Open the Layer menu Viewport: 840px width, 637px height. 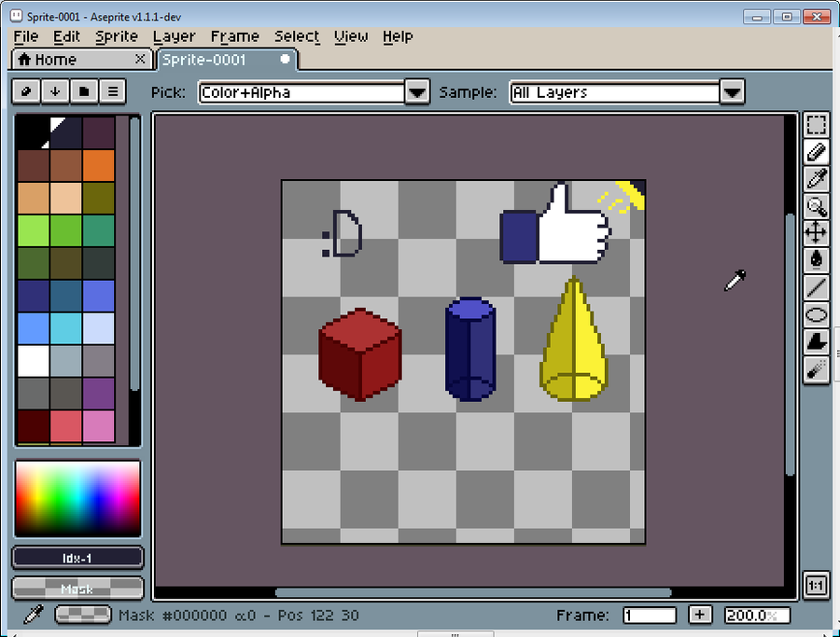174,36
